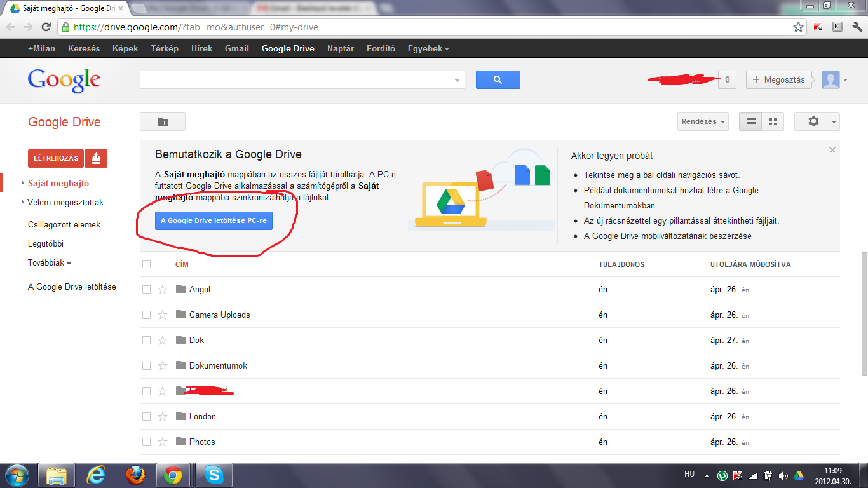Expand the Továbbiak sidebar menu
Image resolution: width=868 pixels, height=488 pixels.
tap(50, 263)
